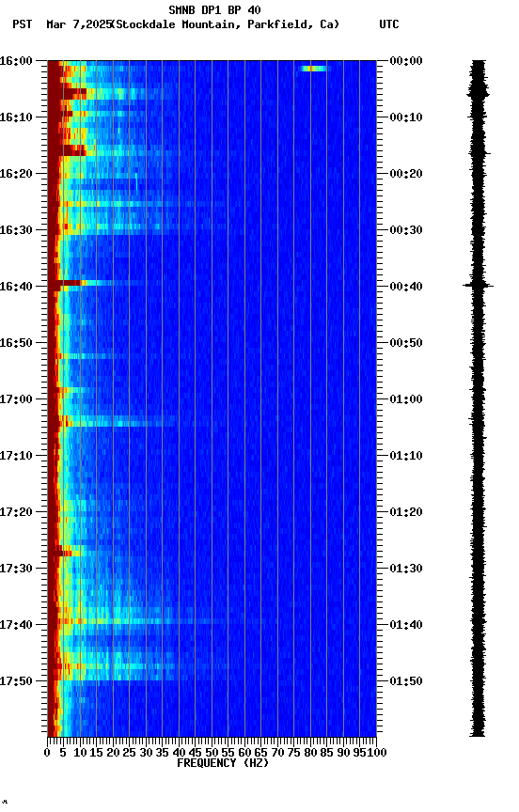
Task: Click the strong spectrogram event band at 16:40
Action: click(x=96, y=283)
